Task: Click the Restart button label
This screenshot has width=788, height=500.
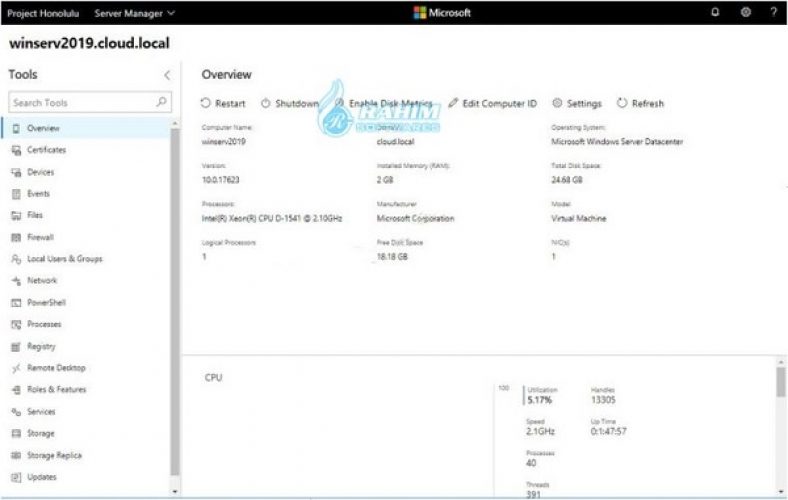Action: (230, 104)
